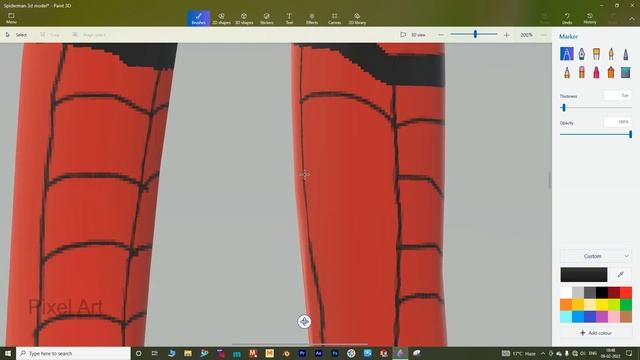640x360 pixels.
Task: Open the 2D shapes tab
Action: (x=221, y=18)
